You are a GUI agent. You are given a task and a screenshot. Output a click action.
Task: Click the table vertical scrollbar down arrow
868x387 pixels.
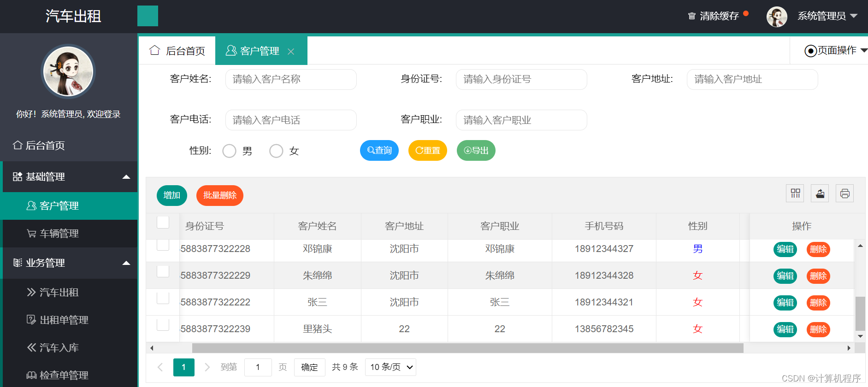click(x=860, y=336)
